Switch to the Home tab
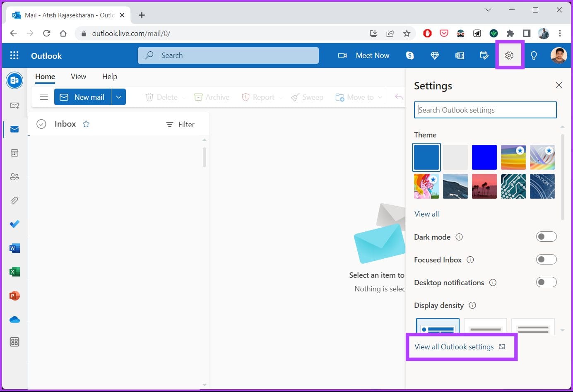Viewport: 573px width, 392px height. pyautogui.click(x=45, y=77)
